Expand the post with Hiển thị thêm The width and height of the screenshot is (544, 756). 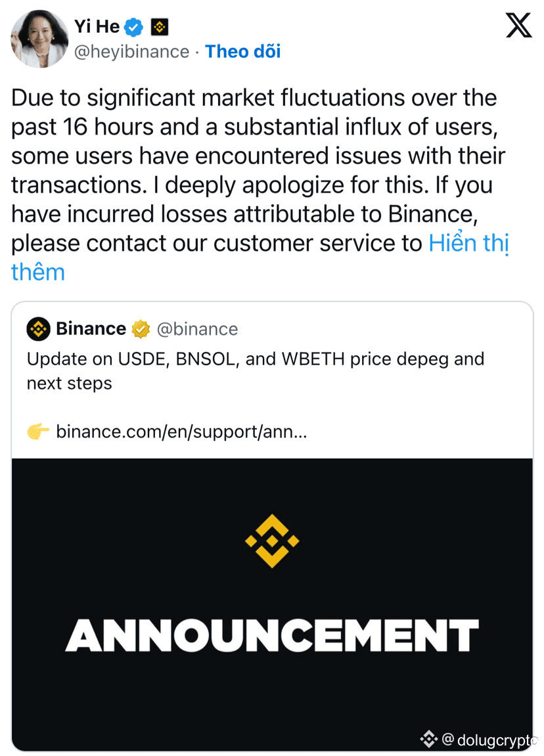468,244
